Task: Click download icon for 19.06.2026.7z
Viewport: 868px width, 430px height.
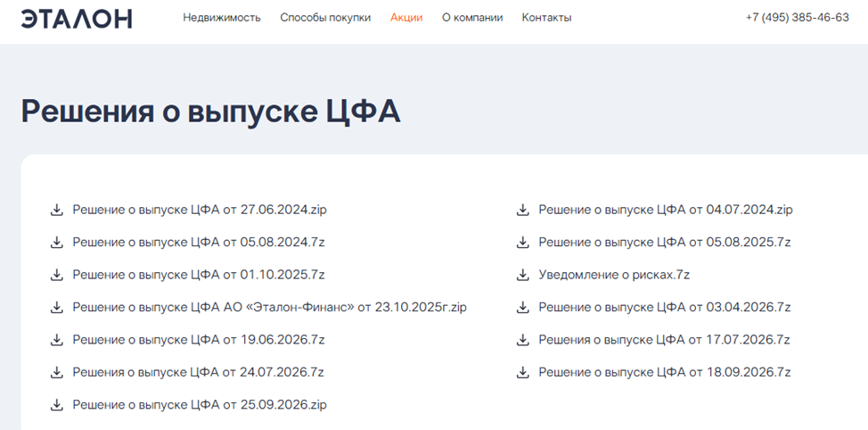Action: pyautogui.click(x=56, y=340)
